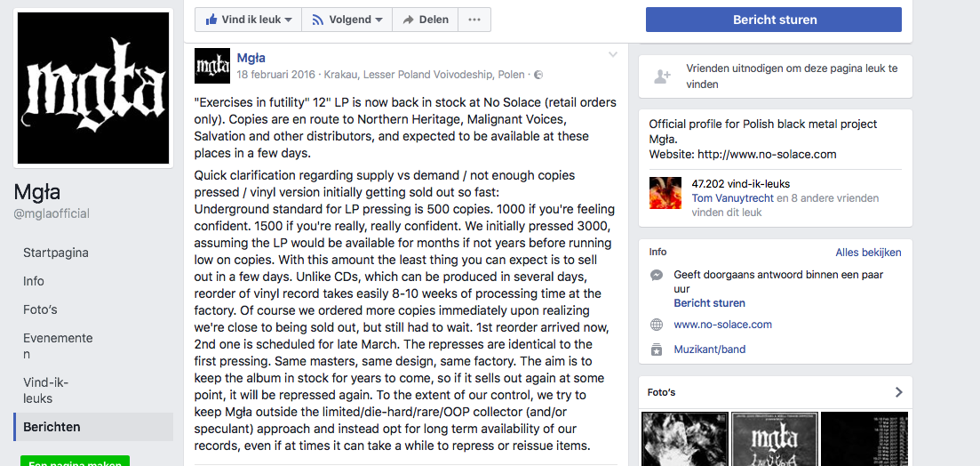Click the messenger response-time icon
Image resolution: width=980 pixels, height=466 pixels.
pos(657,276)
